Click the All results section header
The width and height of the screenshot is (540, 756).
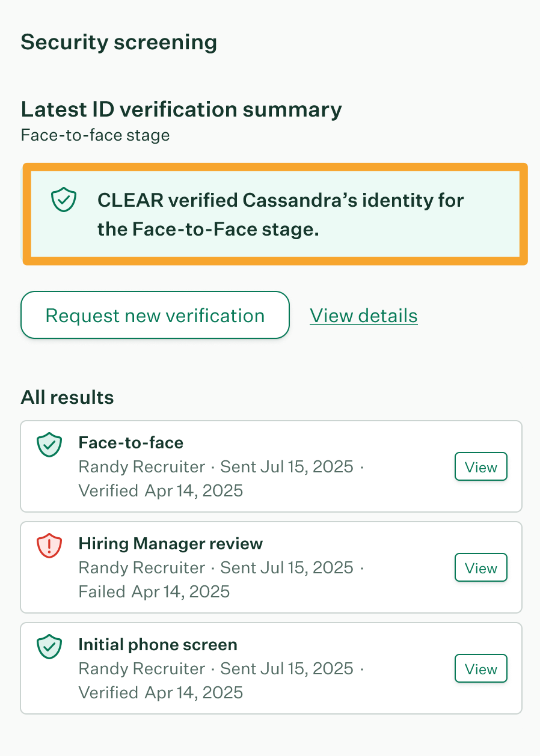click(67, 397)
